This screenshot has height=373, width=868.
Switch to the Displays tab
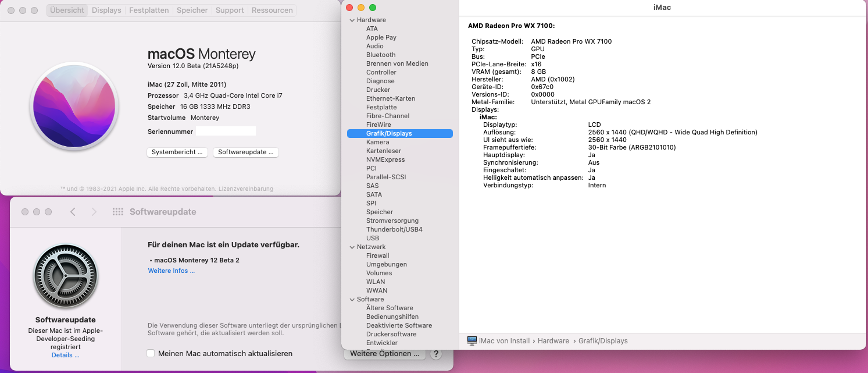[106, 10]
